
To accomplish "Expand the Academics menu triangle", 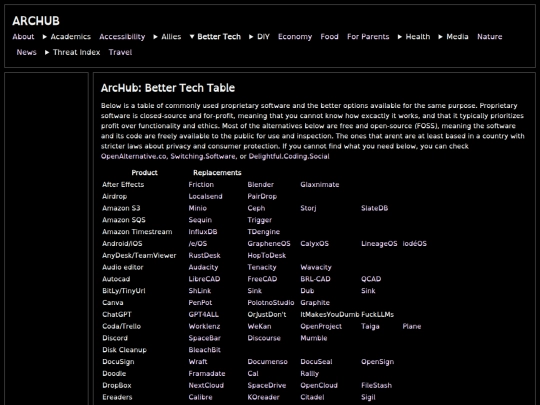I will click(45, 37).
